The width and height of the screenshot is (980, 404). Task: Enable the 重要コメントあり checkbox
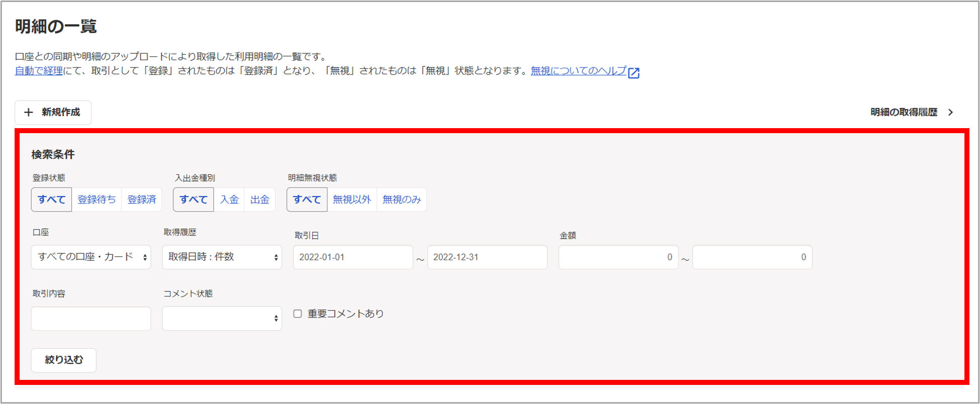tap(298, 314)
